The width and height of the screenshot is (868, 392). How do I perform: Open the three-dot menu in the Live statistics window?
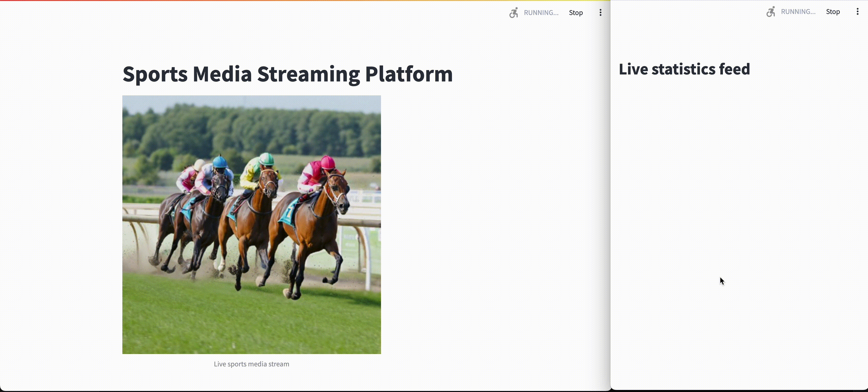click(x=858, y=12)
